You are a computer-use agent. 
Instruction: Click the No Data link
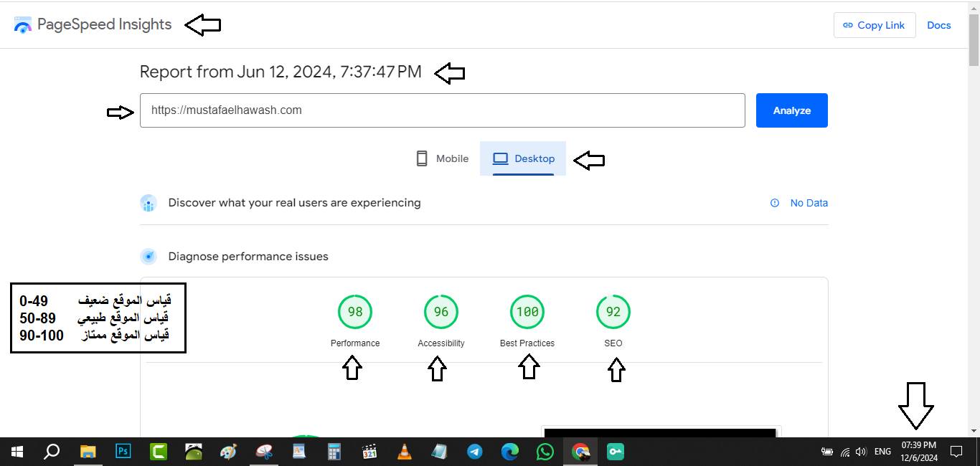tap(809, 203)
